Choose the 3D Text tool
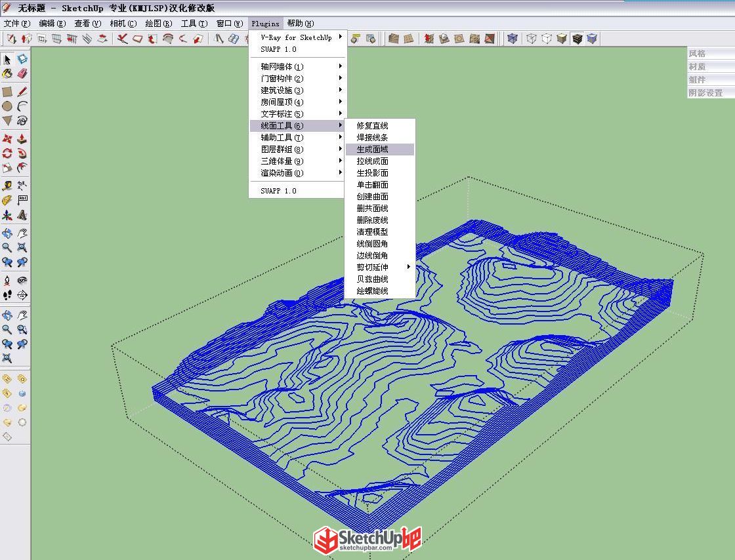Screen dimensions: 735x560 coord(22,215)
